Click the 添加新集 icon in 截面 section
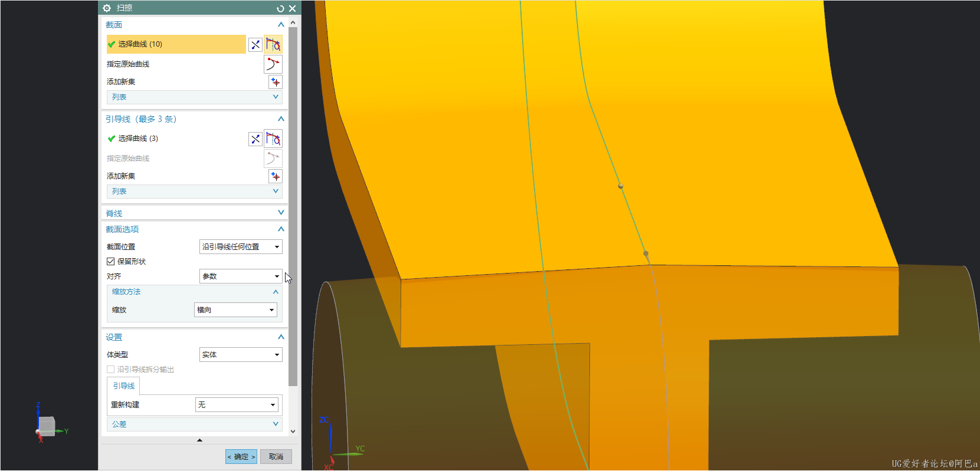 pos(276,82)
